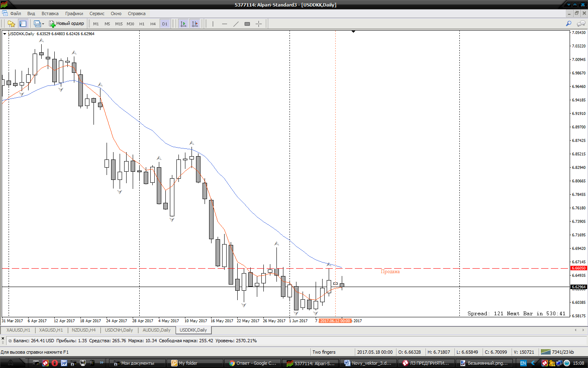Switch timeframe to M15
588x368 pixels.
click(x=119, y=24)
